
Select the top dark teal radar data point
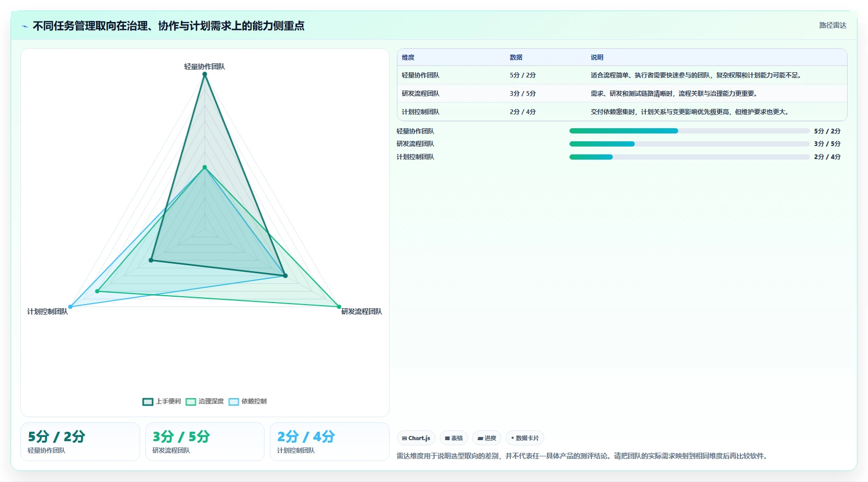click(204, 74)
